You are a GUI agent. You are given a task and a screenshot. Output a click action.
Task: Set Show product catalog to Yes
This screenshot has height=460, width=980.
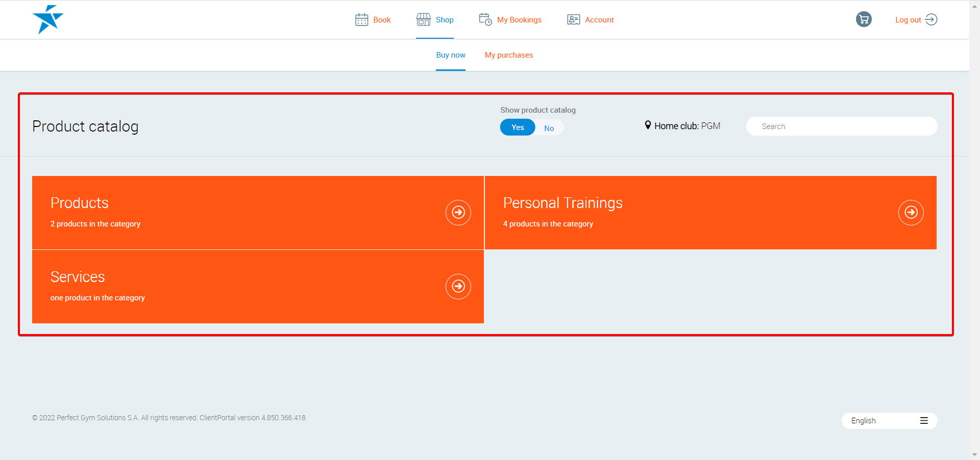[518, 127]
